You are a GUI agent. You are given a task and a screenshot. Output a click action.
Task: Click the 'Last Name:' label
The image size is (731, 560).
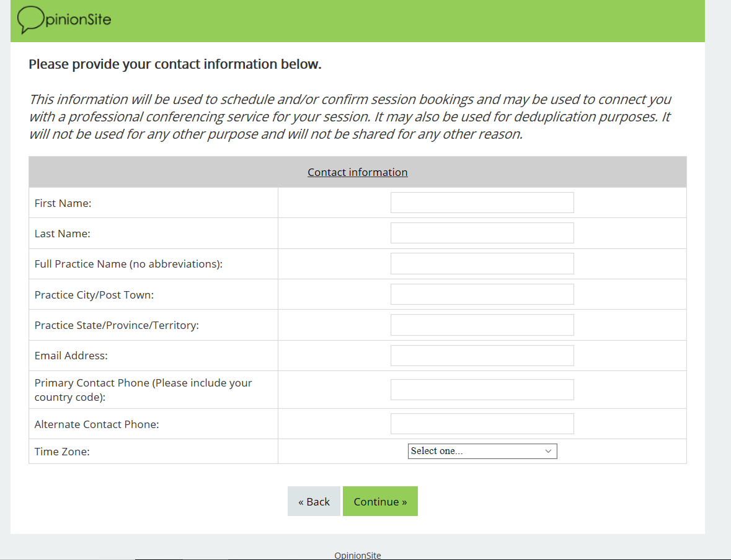63,234
